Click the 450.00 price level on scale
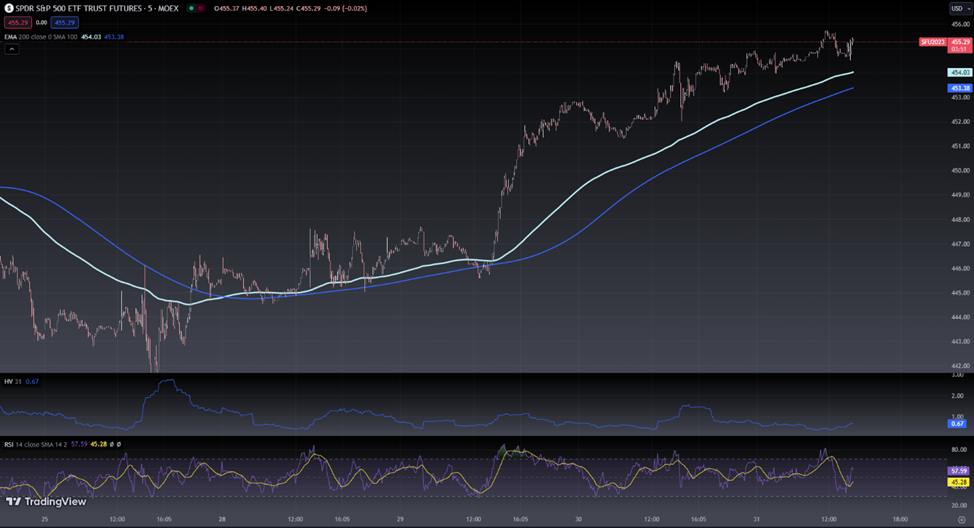Image resolution: width=974 pixels, height=528 pixels. pyautogui.click(x=960, y=171)
